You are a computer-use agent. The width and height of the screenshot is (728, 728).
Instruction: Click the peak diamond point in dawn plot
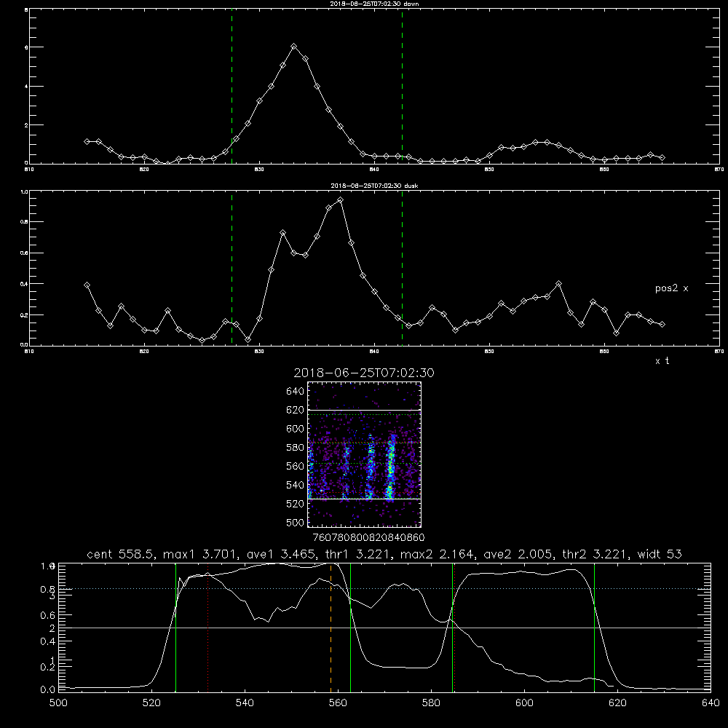click(x=293, y=47)
